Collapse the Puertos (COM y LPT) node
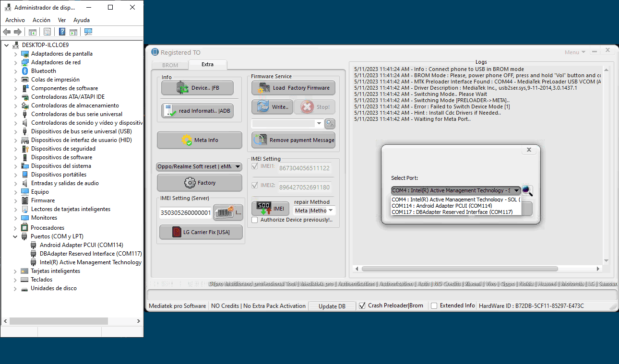This screenshot has height=364, width=619. (15, 236)
